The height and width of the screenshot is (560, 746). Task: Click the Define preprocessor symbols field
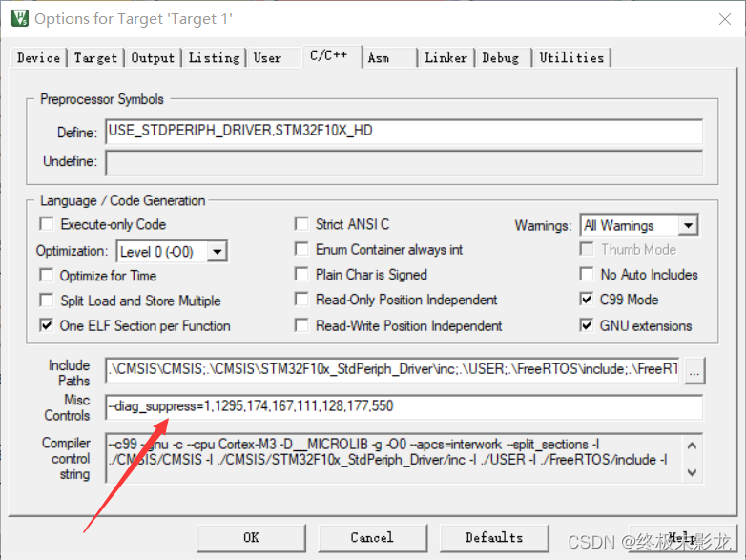[x=404, y=132]
